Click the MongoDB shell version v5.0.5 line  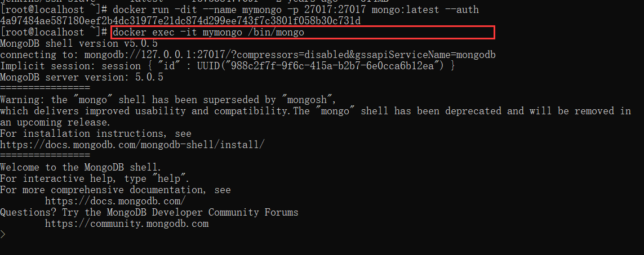pyautogui.click(x=79, y=43)
